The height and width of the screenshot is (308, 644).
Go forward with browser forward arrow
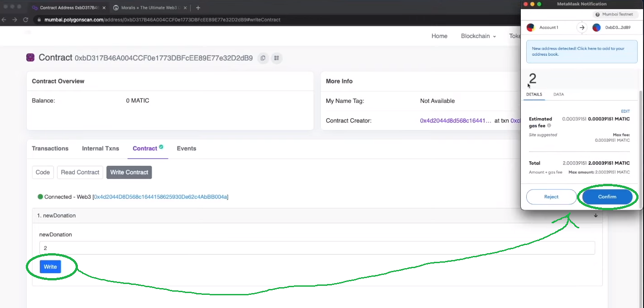point(14,20)
